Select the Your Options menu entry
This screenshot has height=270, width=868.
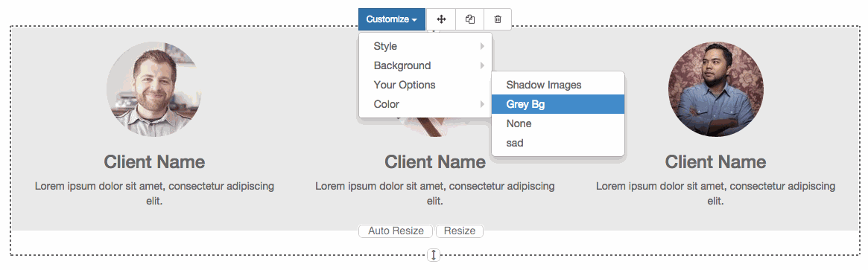[x=425, y=85]
